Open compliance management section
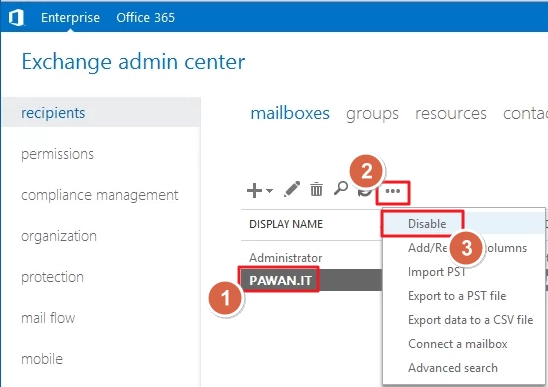 coord(100,195)
